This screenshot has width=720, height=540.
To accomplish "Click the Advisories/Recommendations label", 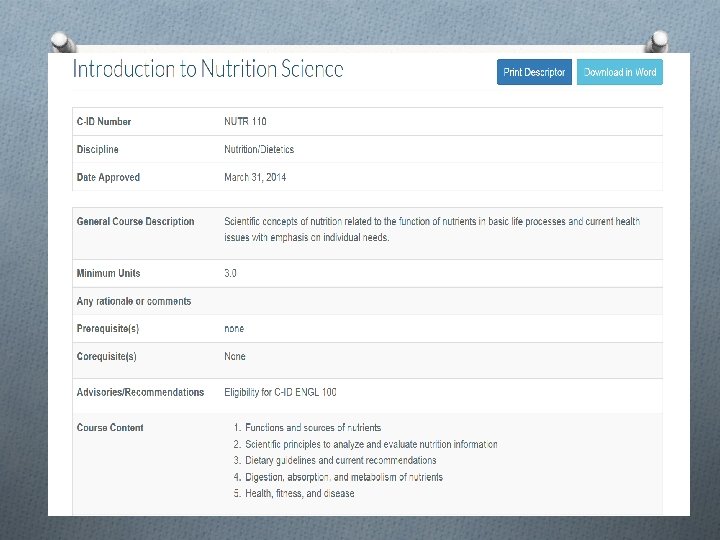I will tap(140, 392).
